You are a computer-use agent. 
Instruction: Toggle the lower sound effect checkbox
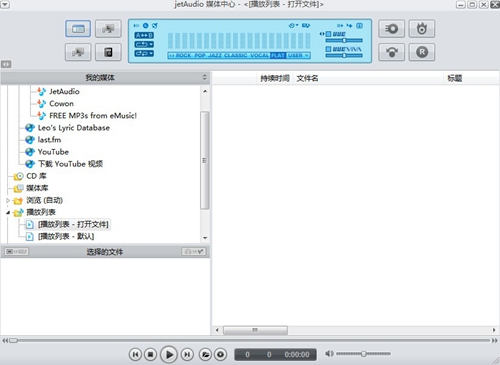point(328,49)
